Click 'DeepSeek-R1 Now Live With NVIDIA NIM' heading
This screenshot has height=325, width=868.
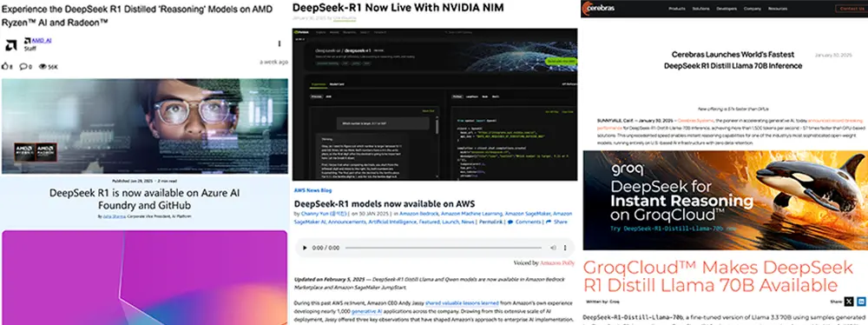click(x=398, y=8)
